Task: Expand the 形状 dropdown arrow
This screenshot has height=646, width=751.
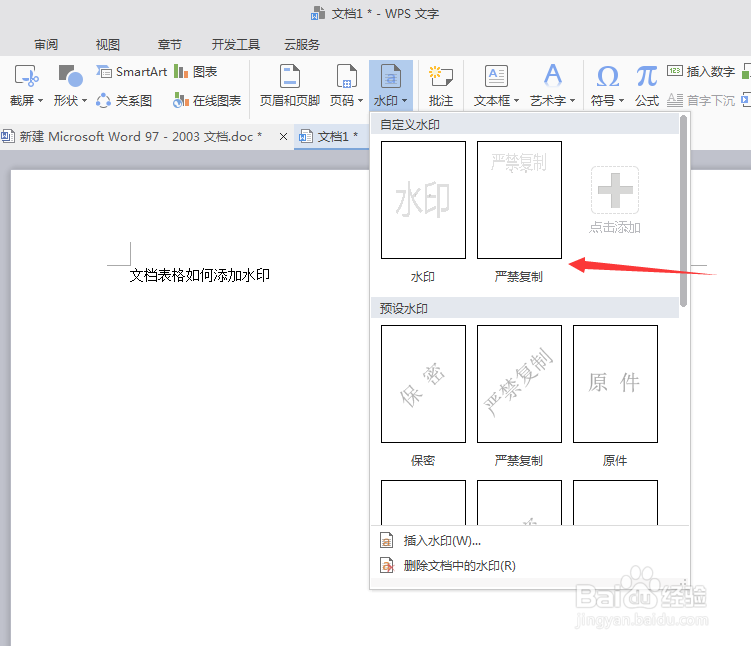Action: point(84,101)
